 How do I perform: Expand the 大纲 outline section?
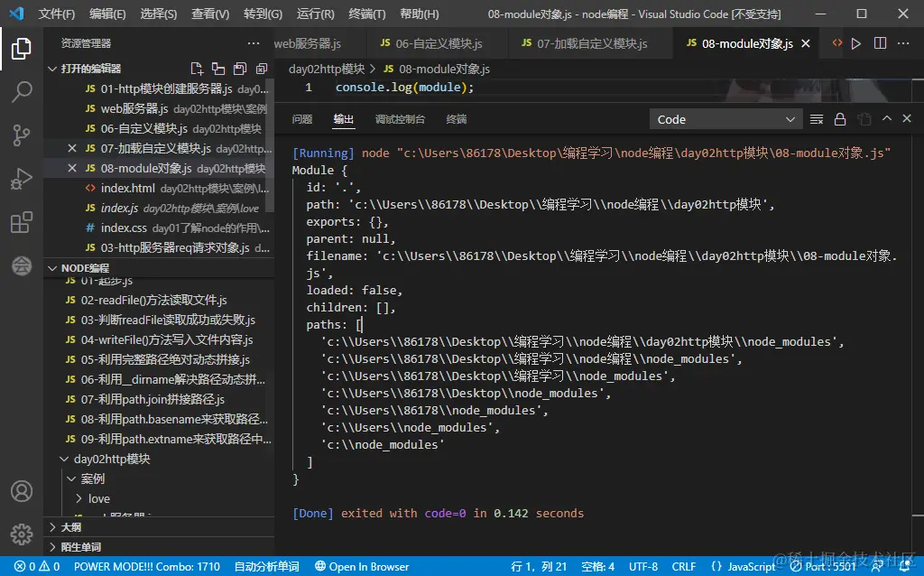tap(70, 527)
